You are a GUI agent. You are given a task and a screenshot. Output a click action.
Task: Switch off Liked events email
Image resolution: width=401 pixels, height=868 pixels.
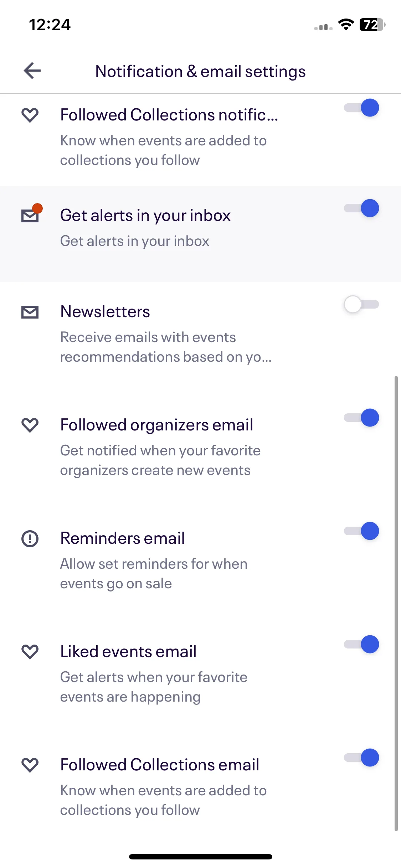click(361, 644)
